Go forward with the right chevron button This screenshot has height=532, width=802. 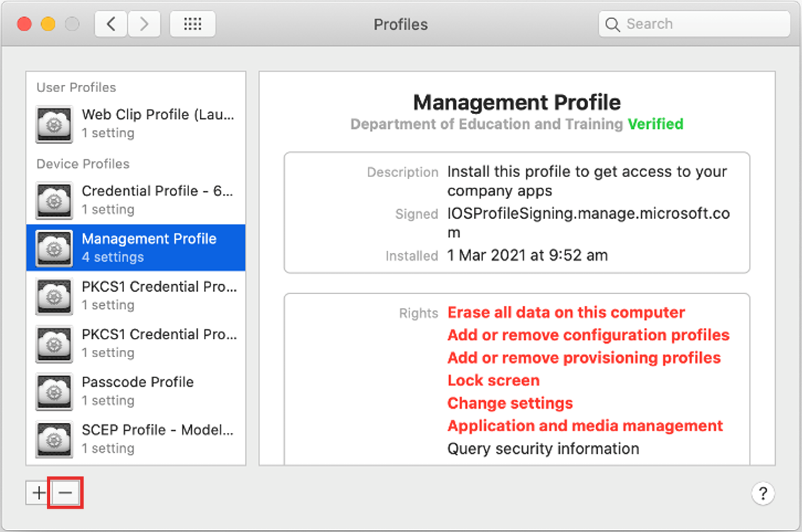coord(145,24)
